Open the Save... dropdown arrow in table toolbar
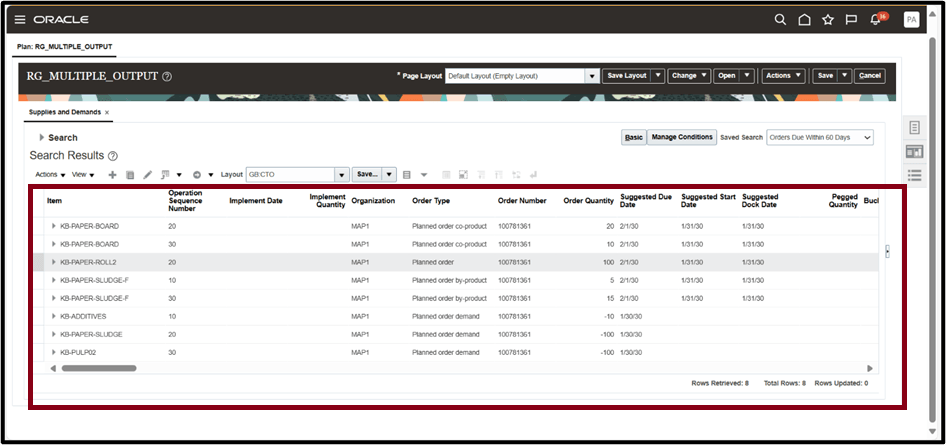Viewport: 946px width, 445px height. pyautogui.click(x=389, y=174)
